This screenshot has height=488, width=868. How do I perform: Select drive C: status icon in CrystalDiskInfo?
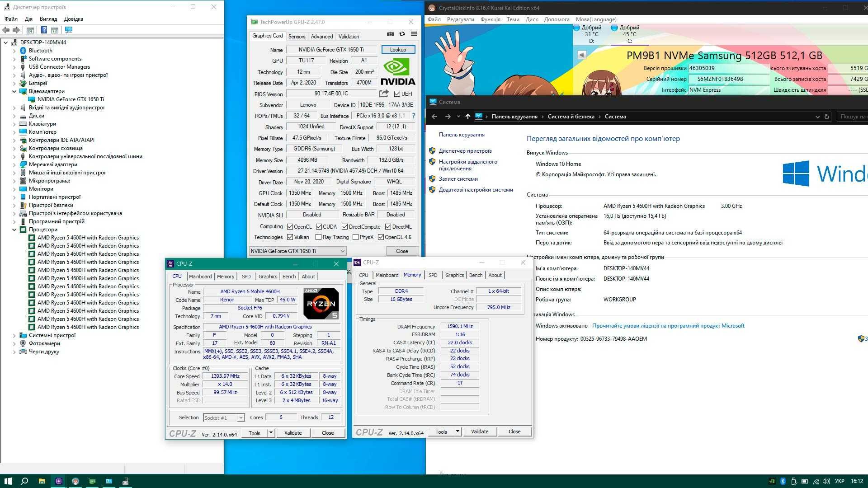tap(614, 28)
